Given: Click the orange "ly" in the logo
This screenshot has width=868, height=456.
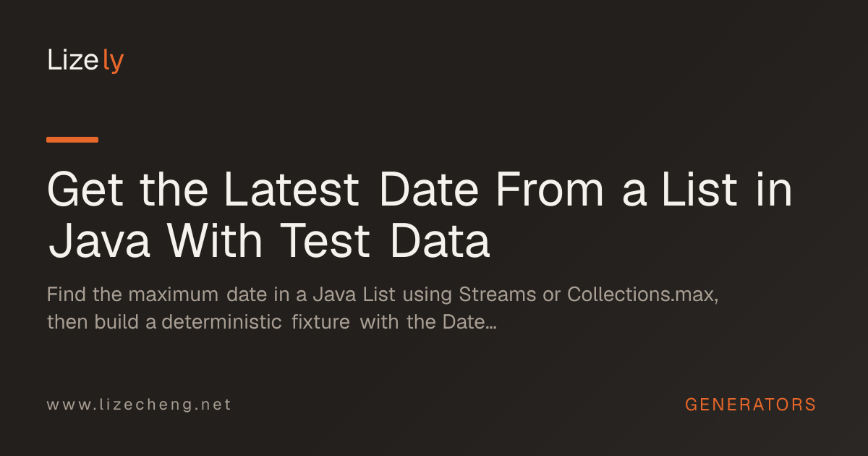Looking at the screenshot, I should 114,62.
